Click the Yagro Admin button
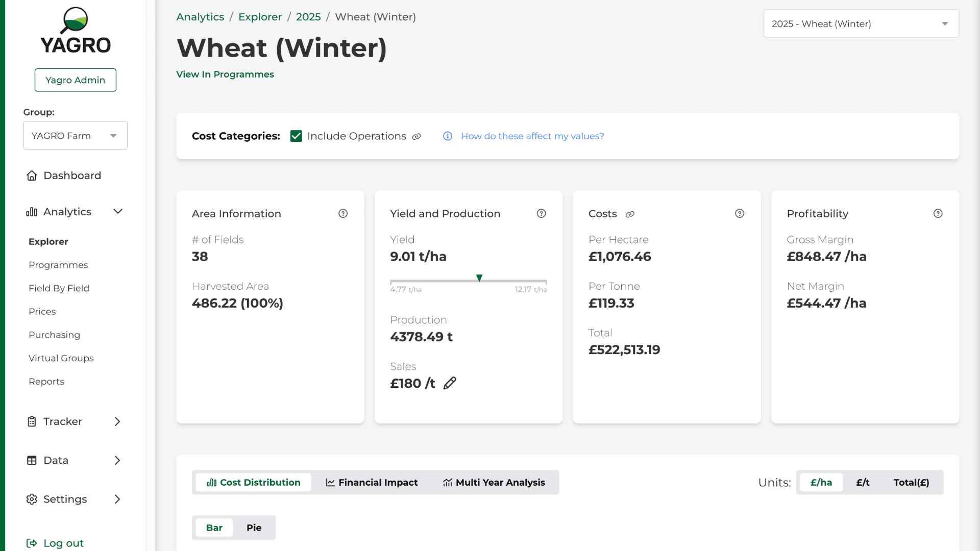 pyautogui.click(x=75, y=80)
